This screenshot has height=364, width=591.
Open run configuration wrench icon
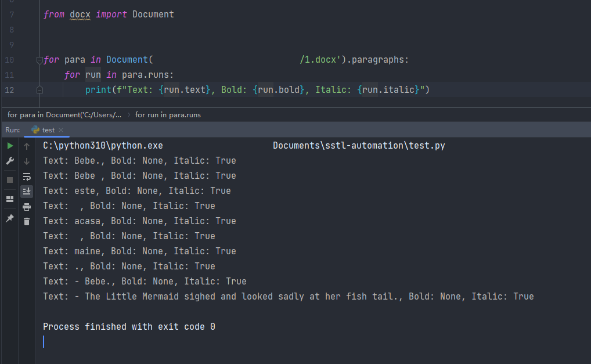click(10, 161)
